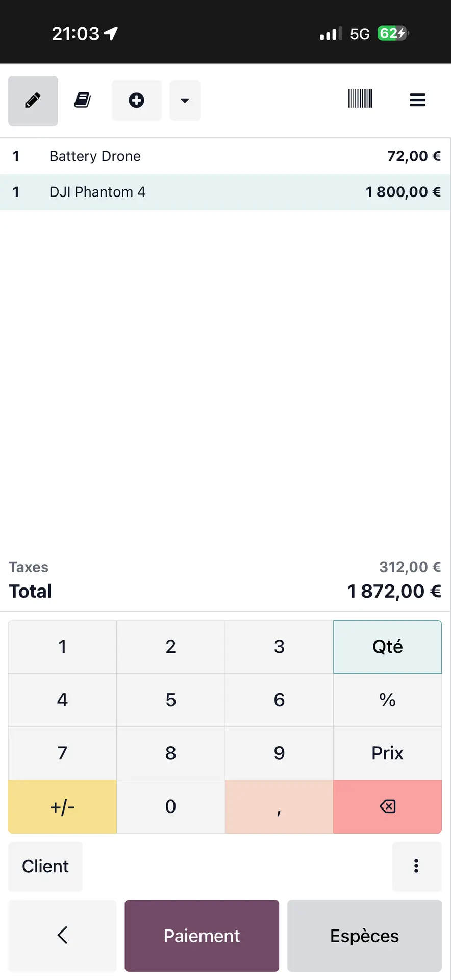Switch numpad to Qté mode

coord(387,647)
